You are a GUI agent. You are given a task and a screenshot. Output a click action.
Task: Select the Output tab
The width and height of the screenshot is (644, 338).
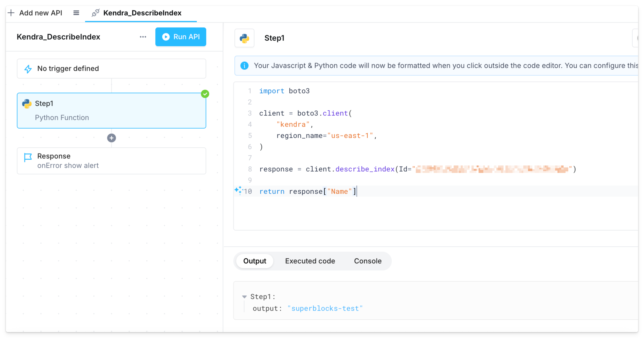point(254,261)
